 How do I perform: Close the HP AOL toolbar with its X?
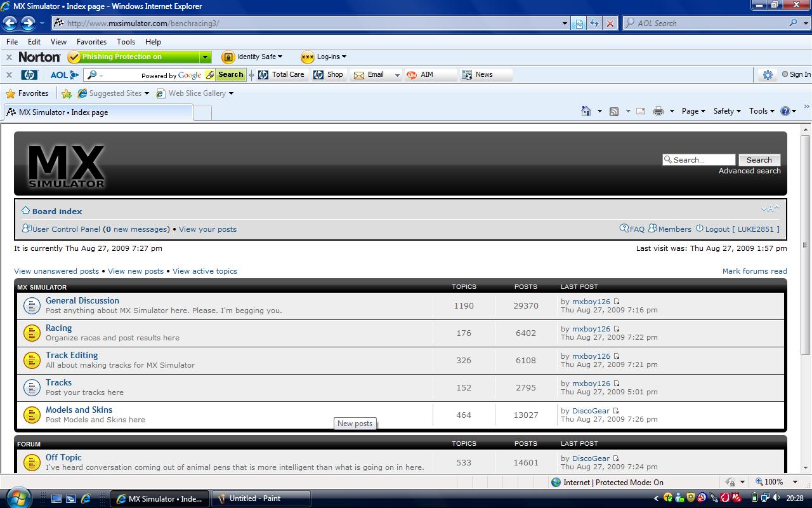click(9, 75)
